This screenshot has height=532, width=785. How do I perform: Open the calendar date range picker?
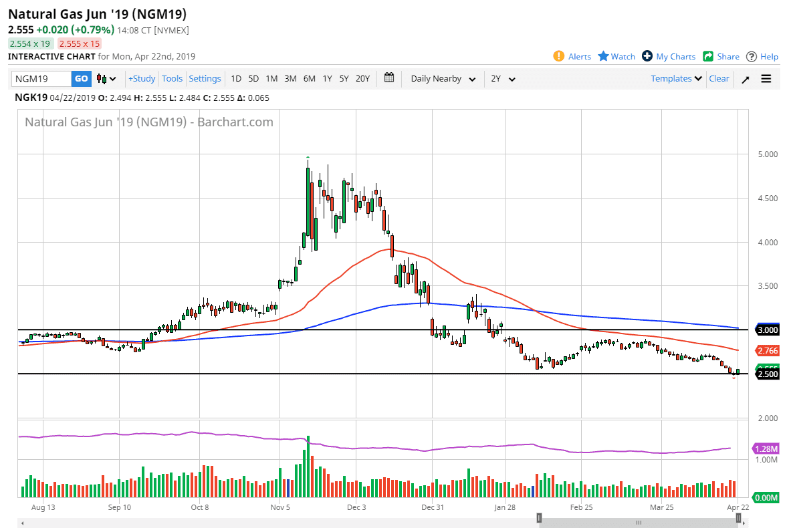pyautogui.click(x=389, y=78)
